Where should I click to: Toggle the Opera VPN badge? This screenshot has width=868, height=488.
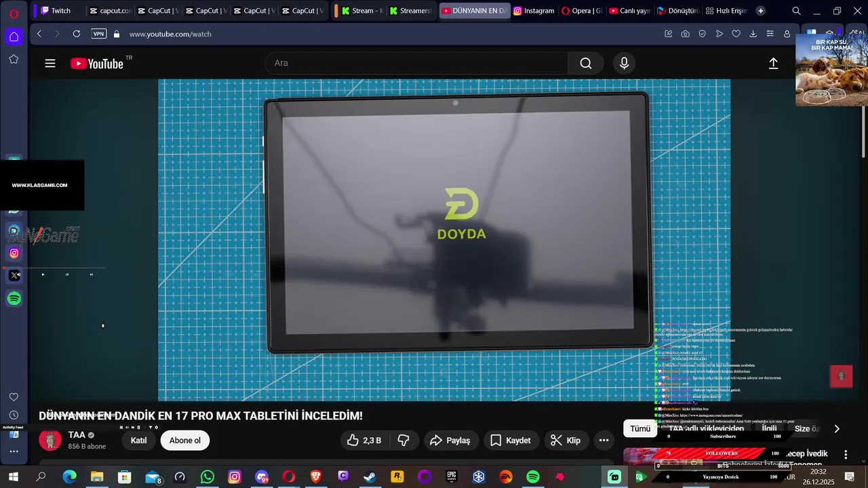[x=99, y=34]
